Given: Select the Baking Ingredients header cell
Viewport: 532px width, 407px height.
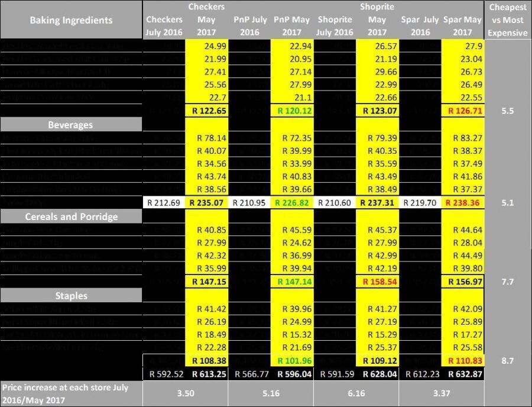Looking at the screenshot, I should [71, 20].
